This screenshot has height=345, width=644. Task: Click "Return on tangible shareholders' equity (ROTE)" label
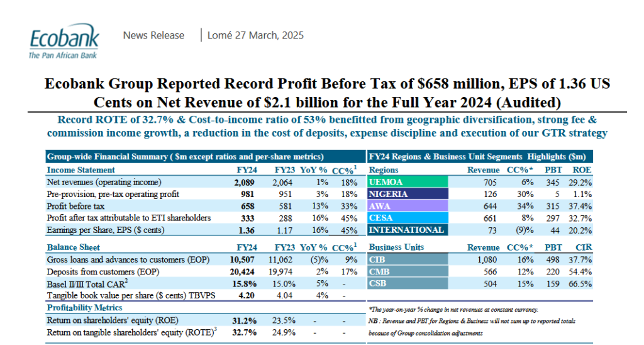tap(132, 332)
